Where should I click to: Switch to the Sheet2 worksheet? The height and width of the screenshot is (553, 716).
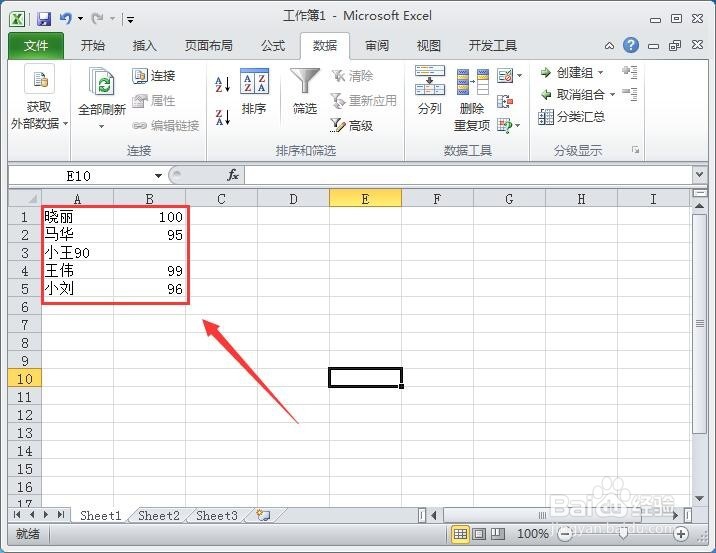pos(158,516)
